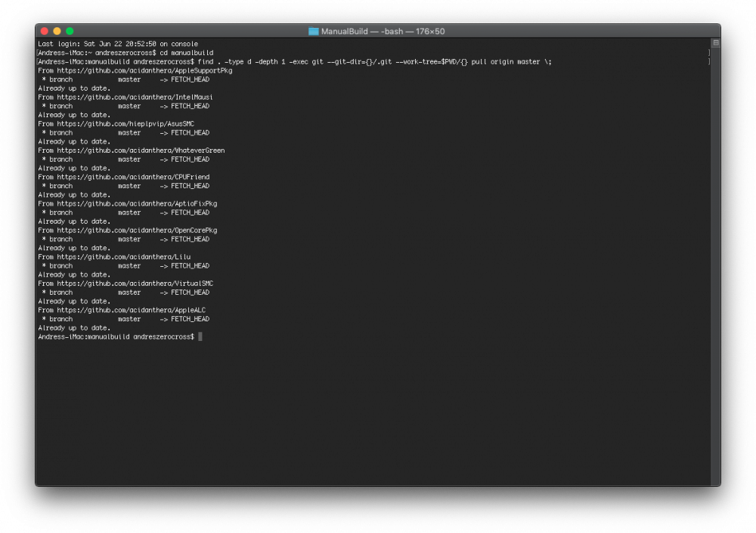Click the window title 'ManualBuild — -bash — 176×50'
Viewport: 756px width, 533px height.
pyautogui.click(x=383, y=31)
